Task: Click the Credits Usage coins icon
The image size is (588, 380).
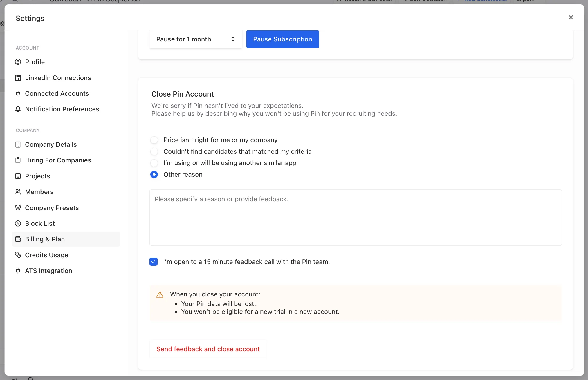Action: point(18,255)
